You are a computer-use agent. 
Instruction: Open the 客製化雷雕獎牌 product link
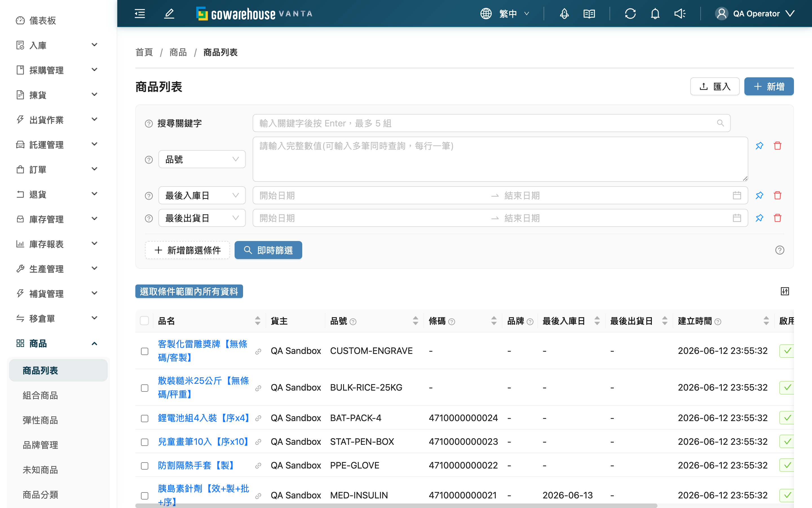(x=203, y=351)
